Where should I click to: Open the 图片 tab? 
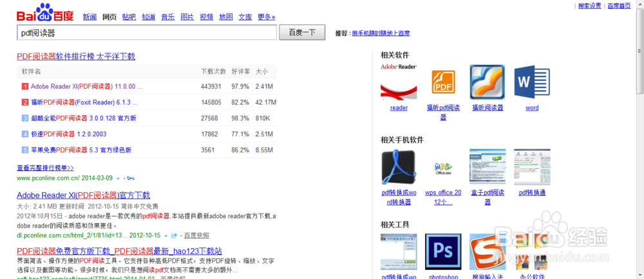coord(187,17)
